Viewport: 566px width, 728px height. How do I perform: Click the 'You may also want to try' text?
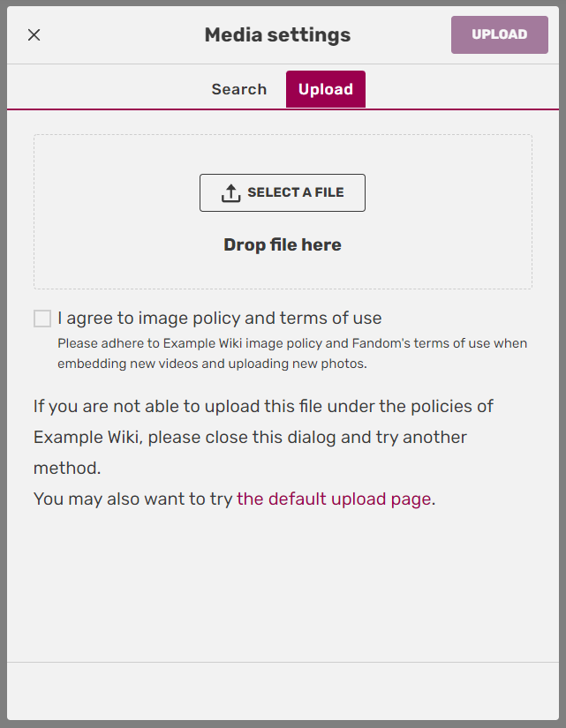(x=132, y=499)
